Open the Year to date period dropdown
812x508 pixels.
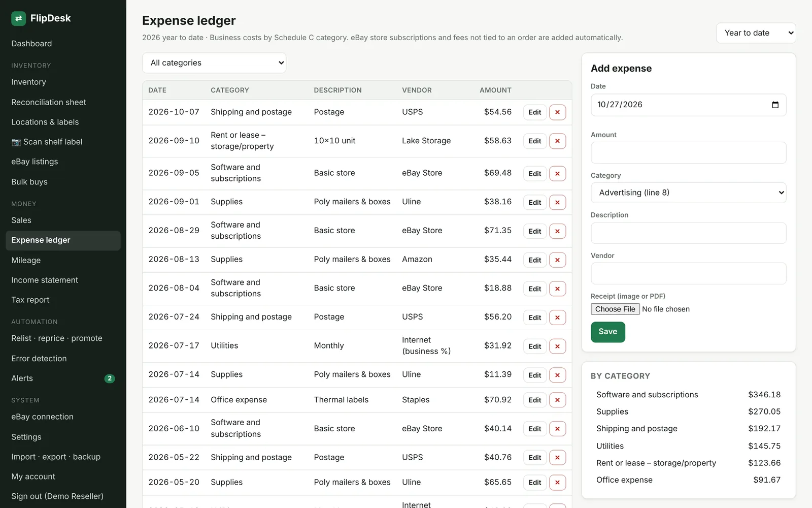click(x=756, y=33)
